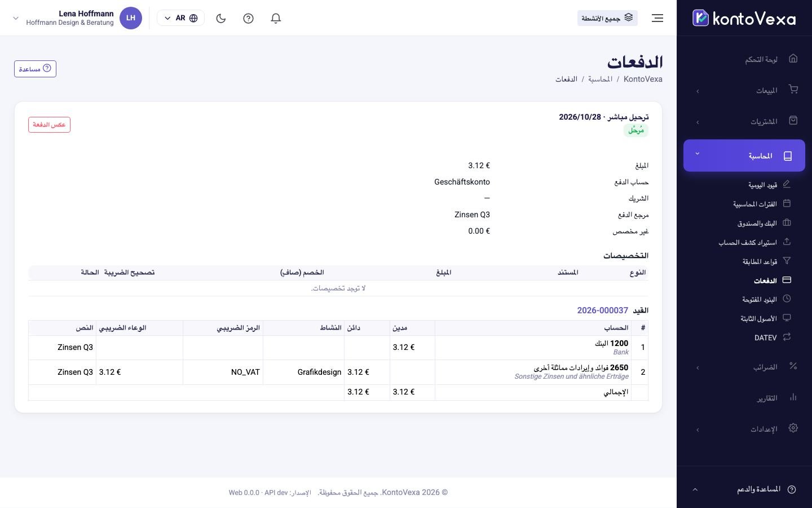This screenshot has width=812, height=508.
Task: Click the لا توجد تخصيصات empty message
Action: click(x=338, y=288)
